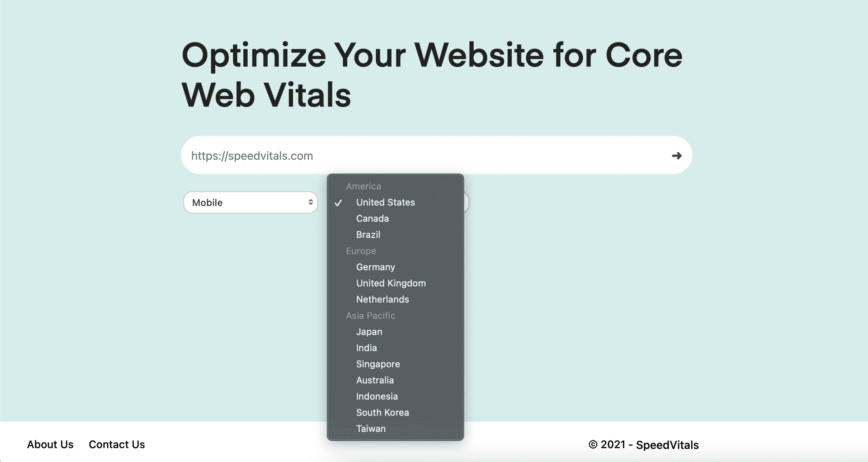Select Japan from Asia Pacific list

pyautogui.click(x=370, y=332)
